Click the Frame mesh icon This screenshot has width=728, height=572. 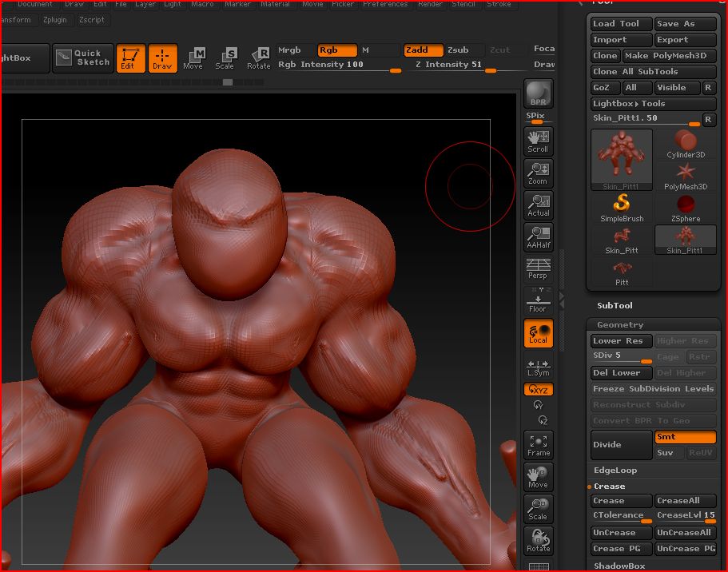(538, 445)
